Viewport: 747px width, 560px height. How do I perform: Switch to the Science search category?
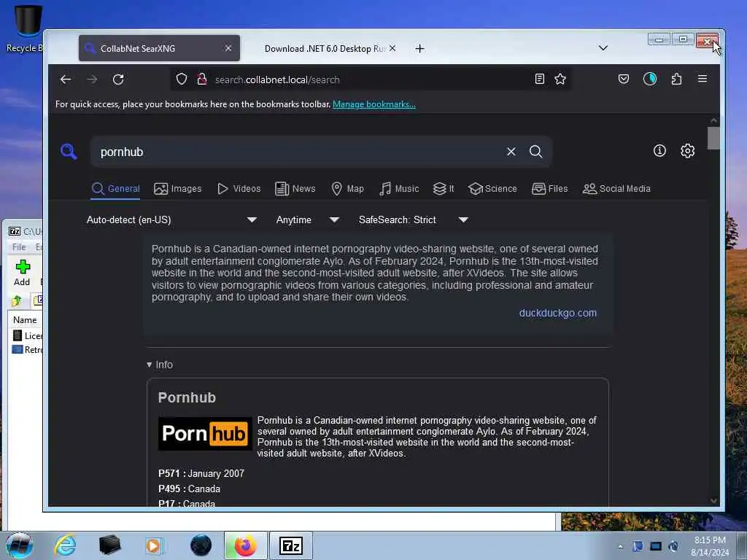tap(492, 189)
